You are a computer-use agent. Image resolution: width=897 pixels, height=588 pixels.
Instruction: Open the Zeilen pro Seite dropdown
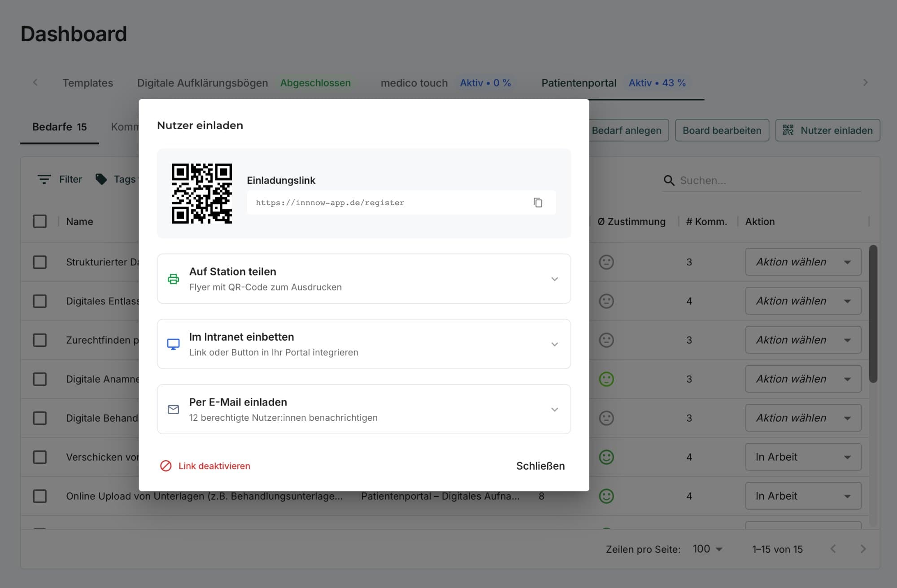[707, 549]
